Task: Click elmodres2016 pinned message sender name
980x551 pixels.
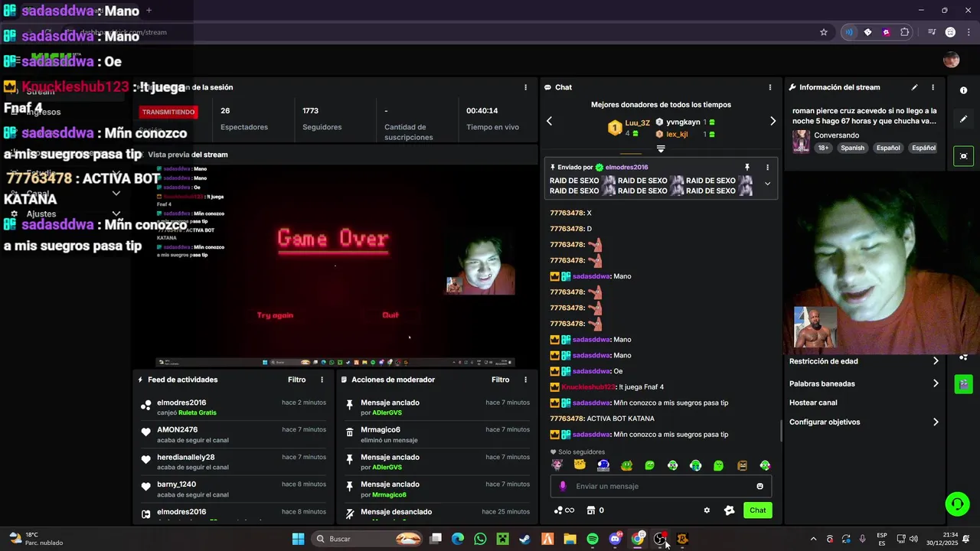Action: (626, 167)
